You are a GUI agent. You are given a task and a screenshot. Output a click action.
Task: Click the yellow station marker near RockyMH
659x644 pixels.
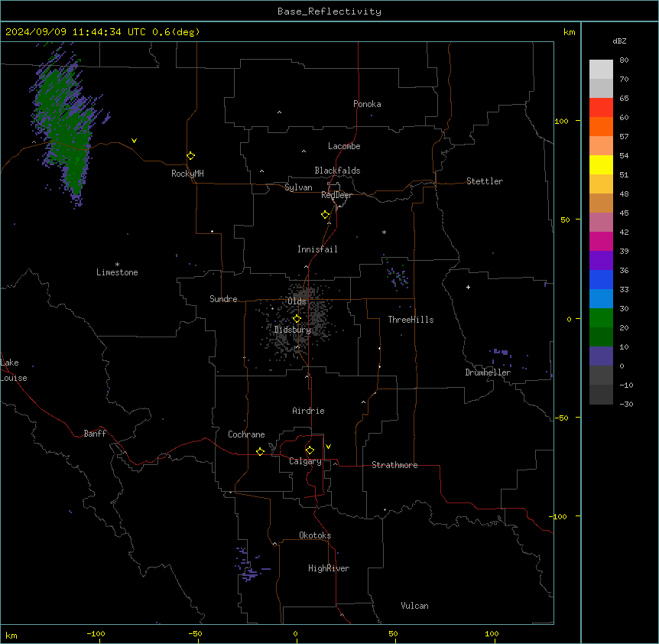[191, 156]
